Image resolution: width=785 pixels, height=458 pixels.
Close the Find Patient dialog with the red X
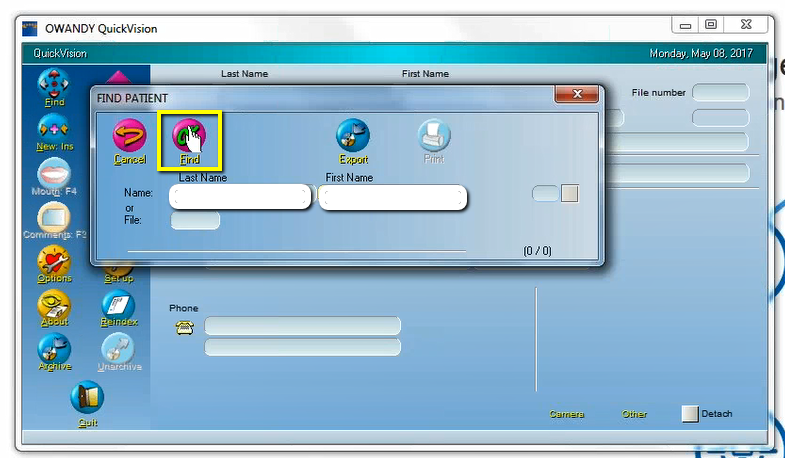(x=577, y=94)
